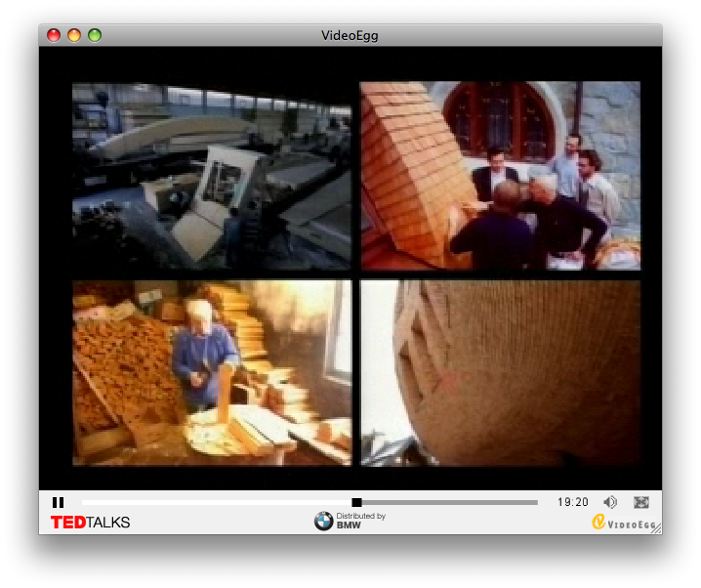The height and width of the screenshot is (588, 701).
Task: Close the VideoEgg window
Action: click(54, 35)
